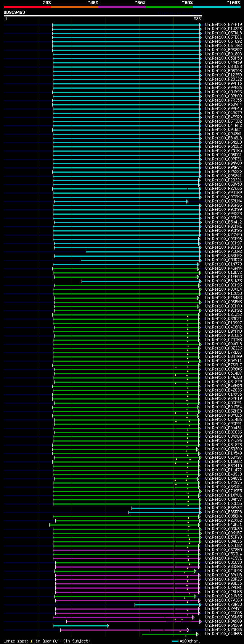244x644 pixels.
Task: Open hit UniRef100_Q58H58
Action: [223, 58]
